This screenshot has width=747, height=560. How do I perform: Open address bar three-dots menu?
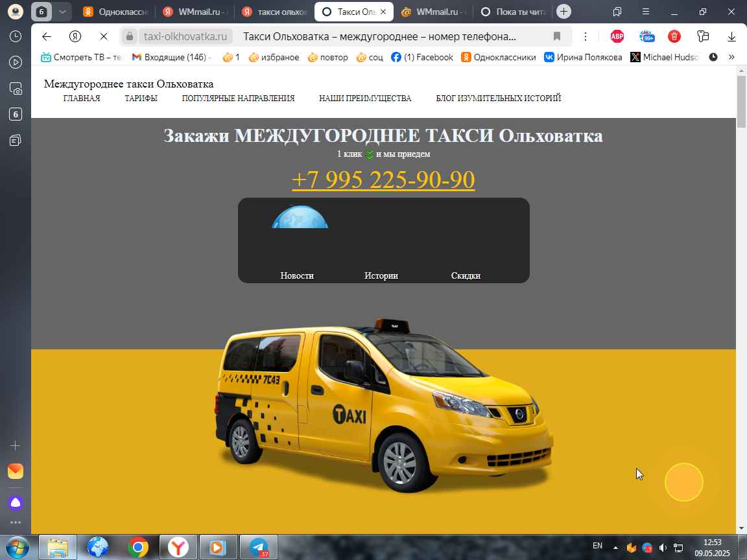586,36
